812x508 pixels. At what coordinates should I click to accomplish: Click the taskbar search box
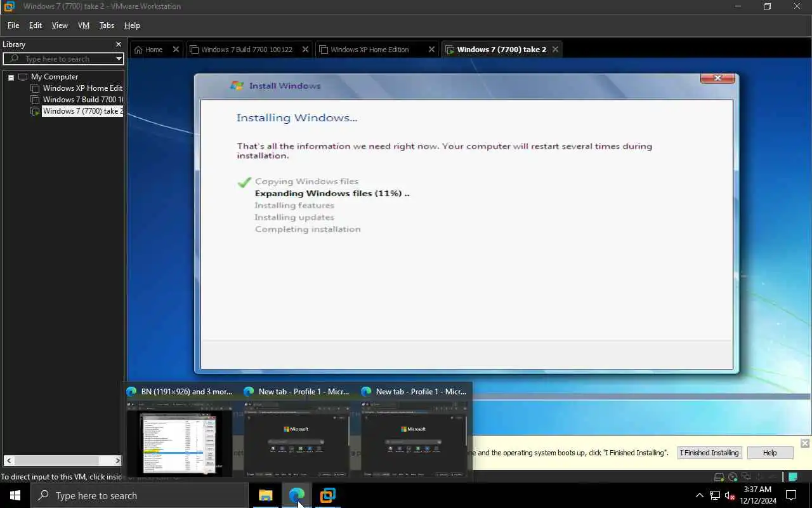pyautogui.click(x=139, y=495)
